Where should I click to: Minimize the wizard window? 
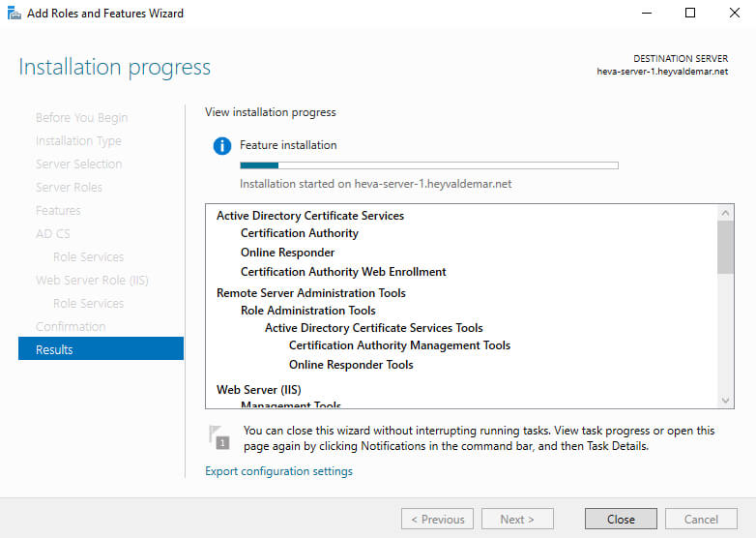pos(647,13)
